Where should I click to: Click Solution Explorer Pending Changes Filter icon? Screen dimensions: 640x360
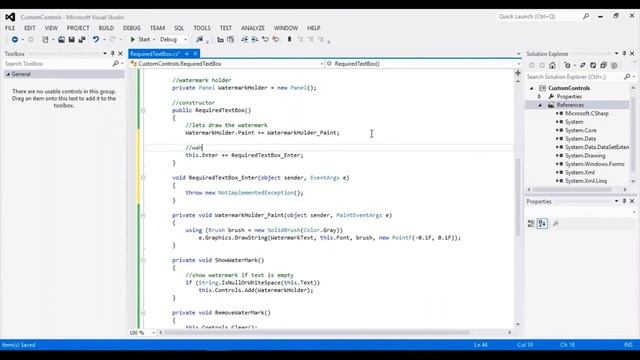point(567,65)
